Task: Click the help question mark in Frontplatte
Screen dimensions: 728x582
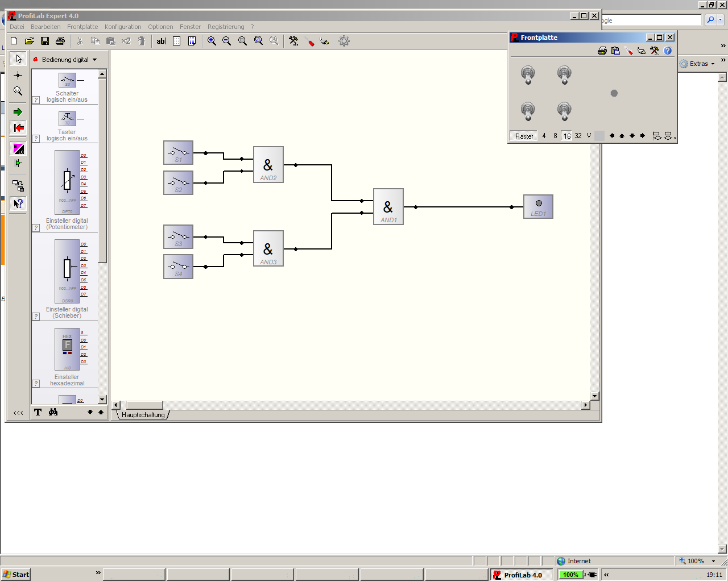Action: 668,51
